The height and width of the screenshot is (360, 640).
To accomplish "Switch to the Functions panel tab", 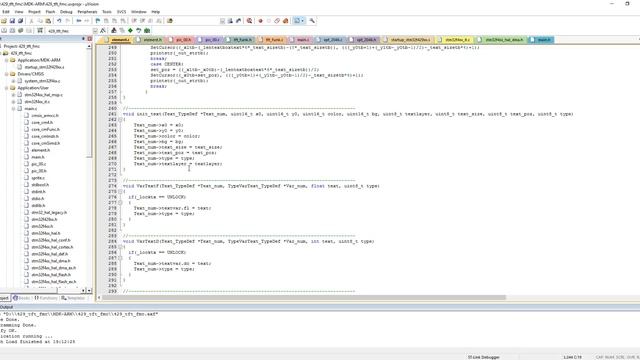I will 46,298.
